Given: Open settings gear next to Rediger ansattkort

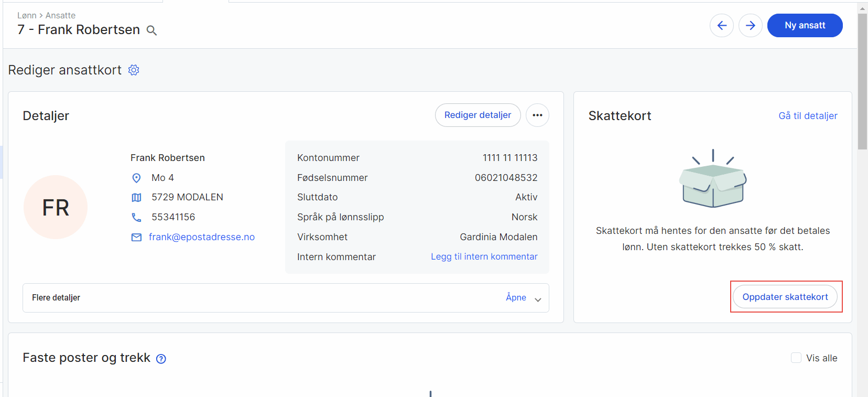Looking at the screenshot, I should [x=134, y=70].
